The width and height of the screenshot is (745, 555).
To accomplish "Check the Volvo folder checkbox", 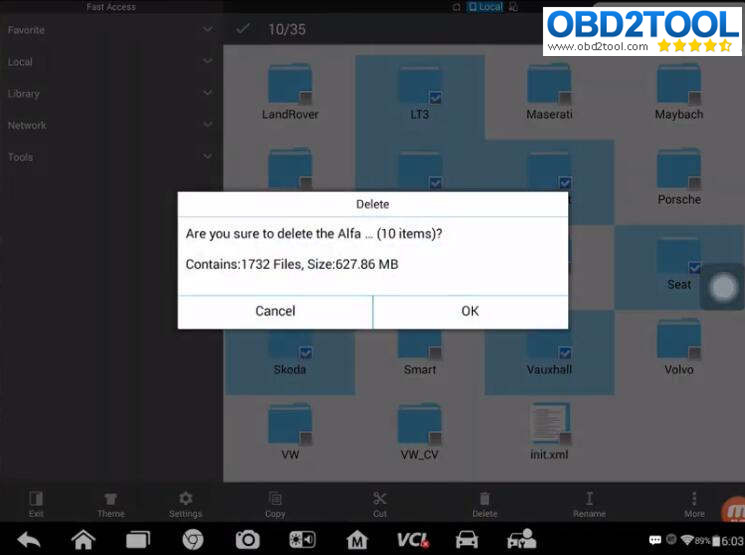I will tap(695, 353).
